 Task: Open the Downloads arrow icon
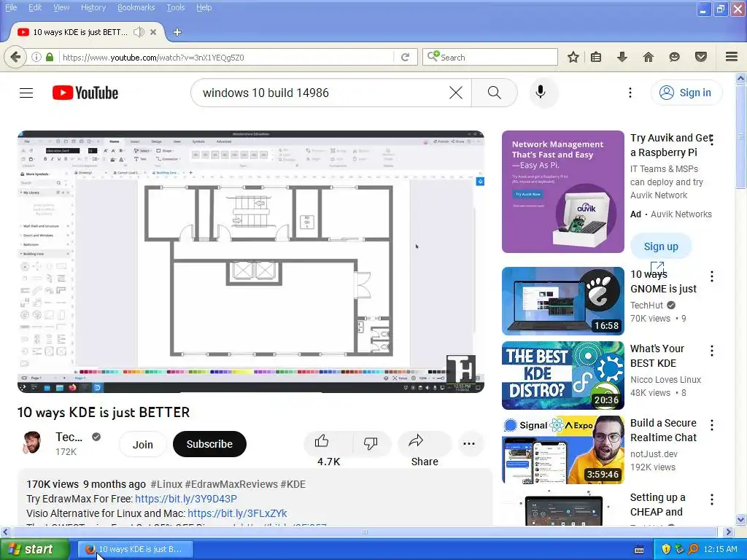tap(622, 57)
